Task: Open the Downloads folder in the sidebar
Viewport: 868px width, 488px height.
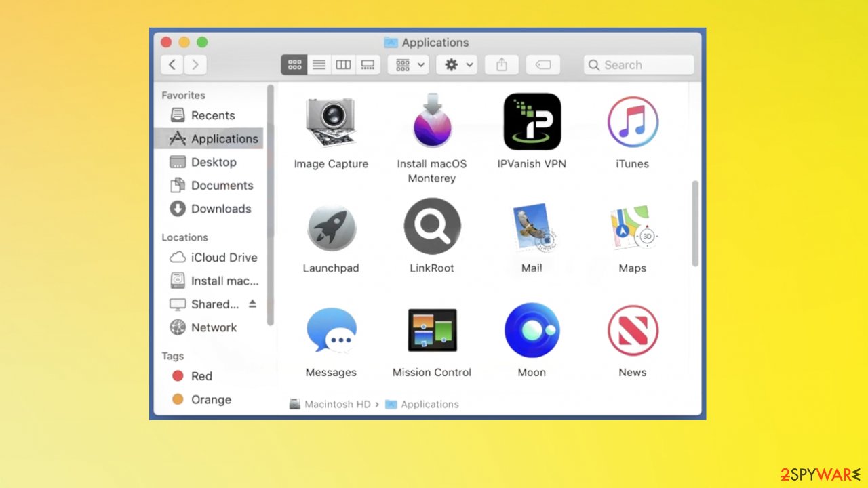Action: click(x=218, y=209)
